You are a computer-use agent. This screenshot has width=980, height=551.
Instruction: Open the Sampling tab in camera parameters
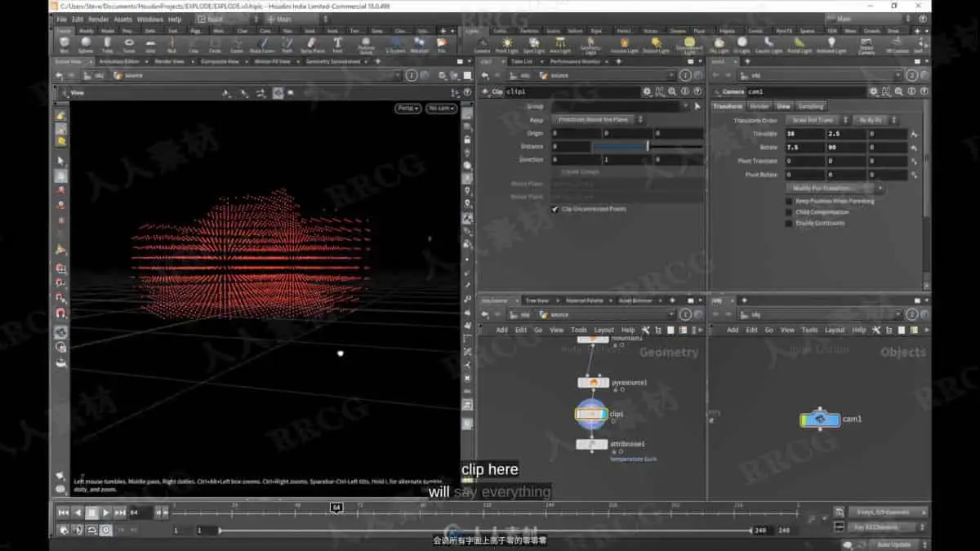(811, 106)
